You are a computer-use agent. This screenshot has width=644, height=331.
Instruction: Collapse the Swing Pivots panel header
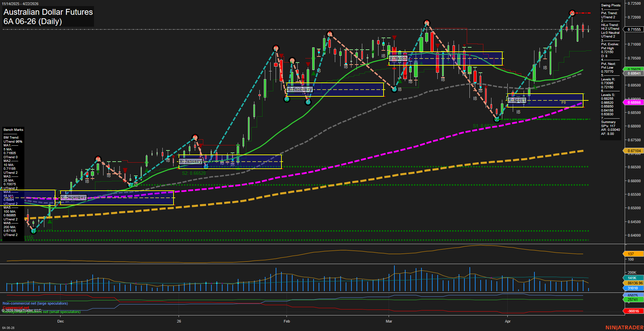pyautogui.click(x=611, y=5)
